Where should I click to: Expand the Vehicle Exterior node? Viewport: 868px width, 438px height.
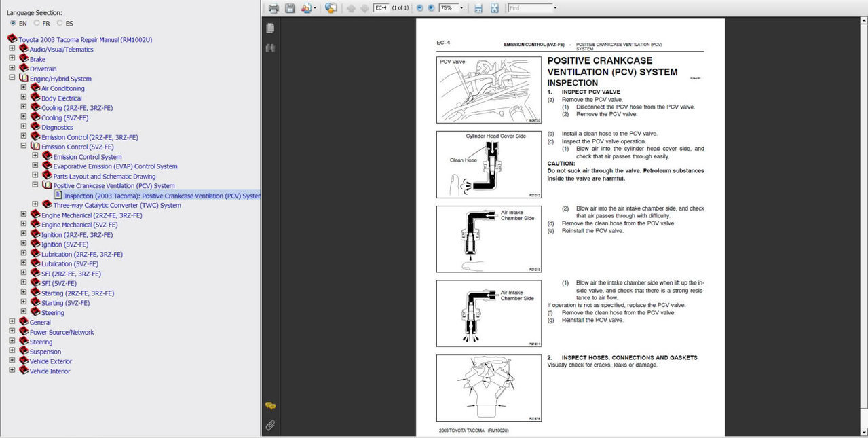click(12, 361)
